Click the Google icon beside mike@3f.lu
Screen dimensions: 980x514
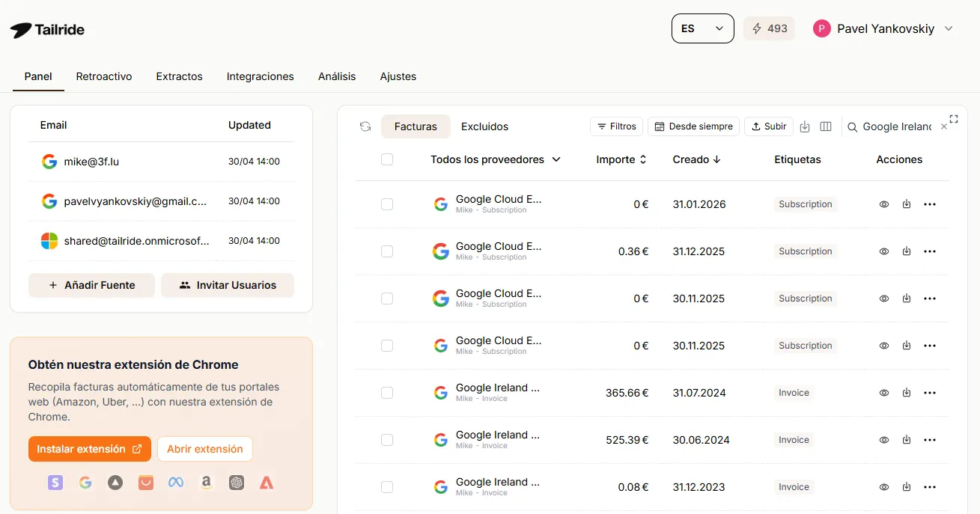[49, 162]
